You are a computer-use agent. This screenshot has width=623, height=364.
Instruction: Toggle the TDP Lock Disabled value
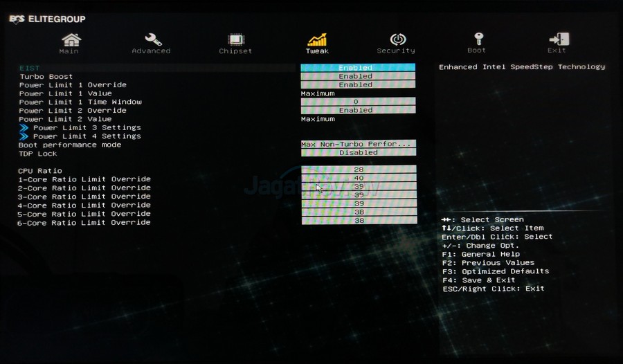pyautogui.click(x=358, y=153)
